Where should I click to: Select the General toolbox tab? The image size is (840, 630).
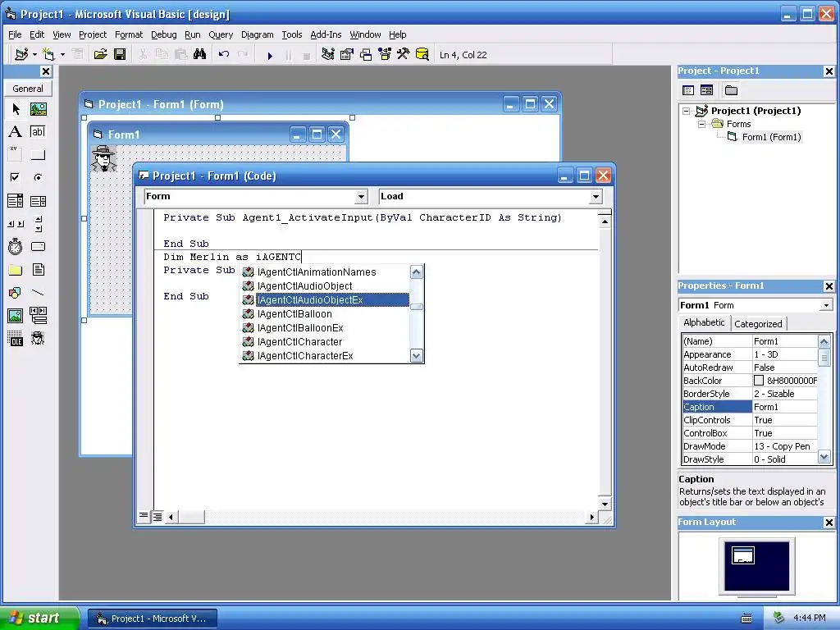pyautogui.click(x=28, y=89)
